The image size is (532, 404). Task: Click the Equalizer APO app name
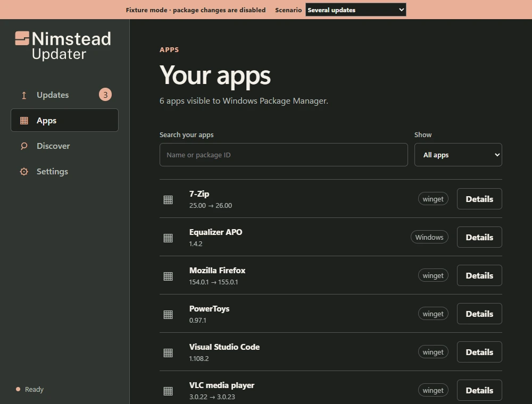[x=216, y=232]
